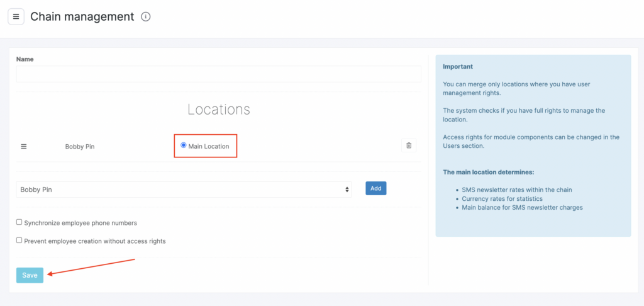Delete the Bobby Pin location with trash icon

click(x=409, y=145)
